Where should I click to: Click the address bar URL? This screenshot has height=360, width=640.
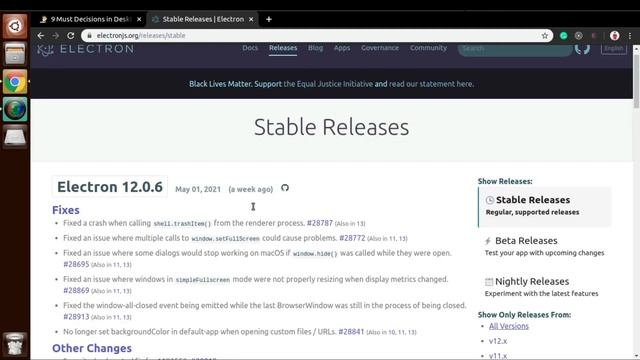coord(141,36)
